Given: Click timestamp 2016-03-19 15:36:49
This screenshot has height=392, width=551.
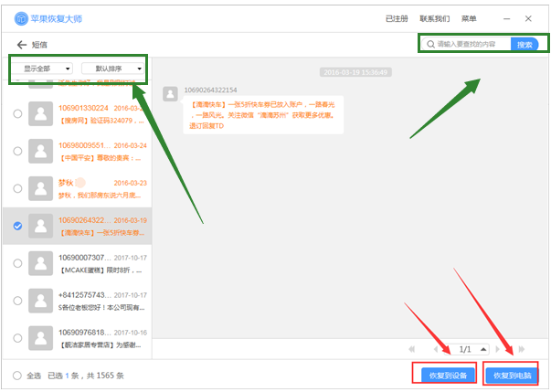Looking at the screenshot, I should click(x=355, y=72).
